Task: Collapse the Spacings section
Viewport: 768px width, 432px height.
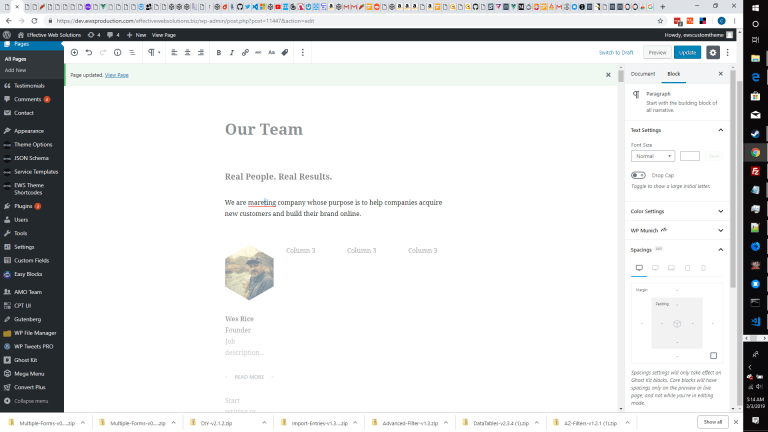Action: click(x=676, y=250)
